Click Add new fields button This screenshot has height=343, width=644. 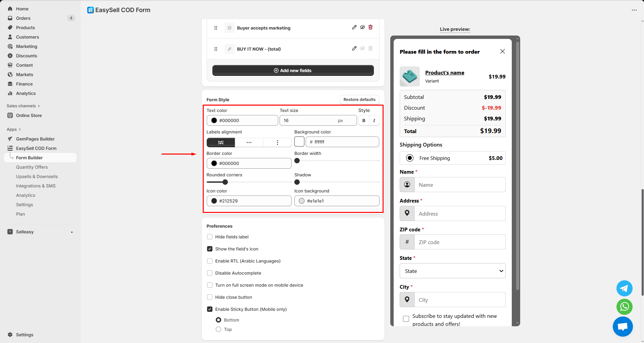coord(293,70)
